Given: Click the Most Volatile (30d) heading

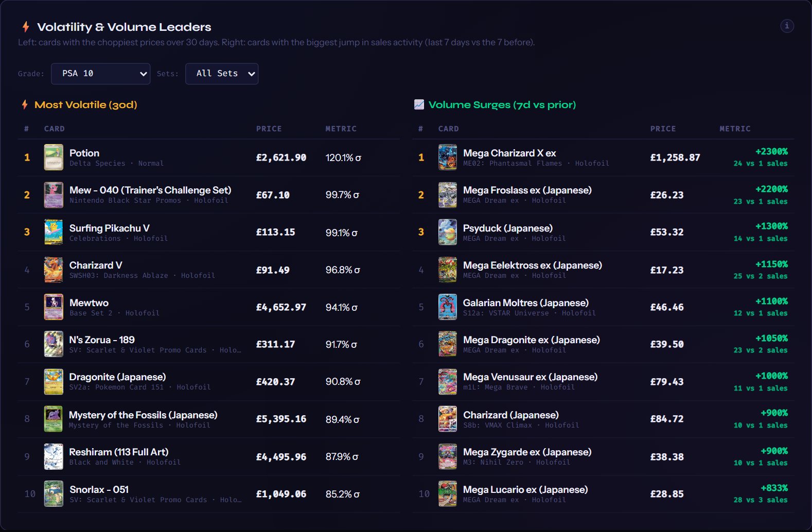Looking at the screenshot, I should pos(86,104).
